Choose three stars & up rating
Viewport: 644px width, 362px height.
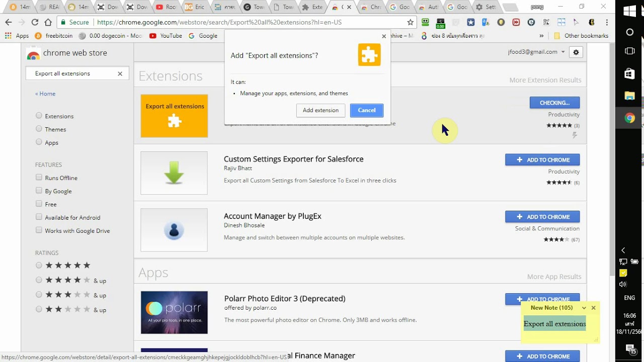(x=39, y=295)
